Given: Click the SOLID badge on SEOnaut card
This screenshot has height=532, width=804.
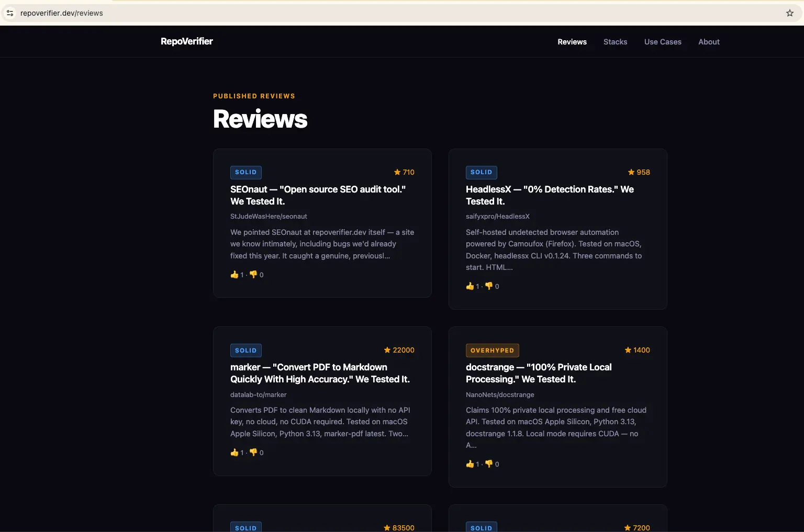Looking at the screenshot, I should tap(246, 172).
